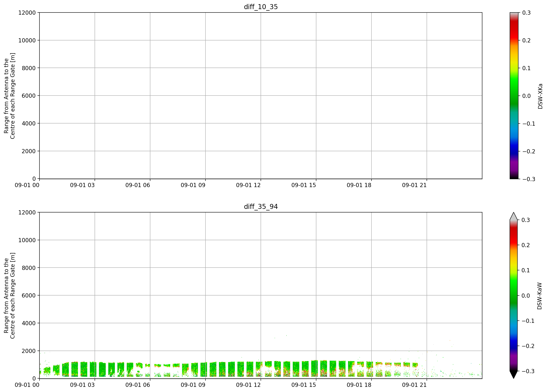The image size is (547, 392).
Task: Click the DSW-XKa colorbar label
Action: [540, 96]
